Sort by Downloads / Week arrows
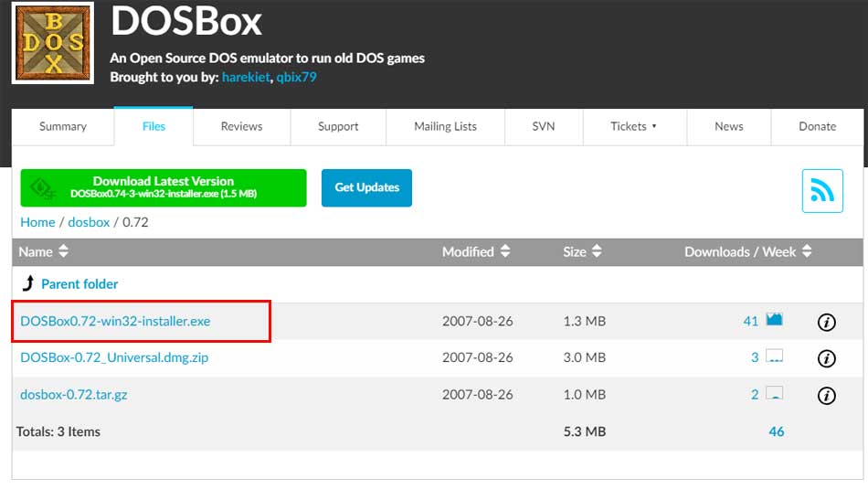The image size is (868, 489). (x=807, y=250)
